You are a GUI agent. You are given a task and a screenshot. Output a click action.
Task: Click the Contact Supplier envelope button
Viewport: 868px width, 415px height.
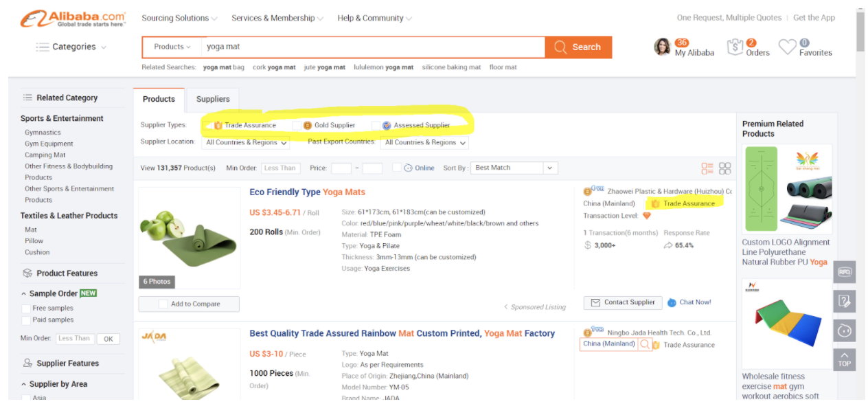pos(623,302)
